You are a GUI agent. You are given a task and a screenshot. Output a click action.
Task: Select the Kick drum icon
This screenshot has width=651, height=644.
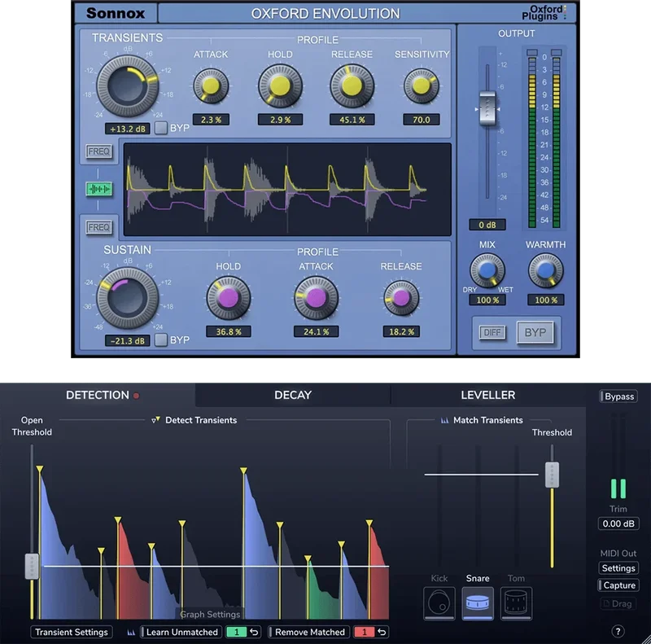[x=439, y=602]
